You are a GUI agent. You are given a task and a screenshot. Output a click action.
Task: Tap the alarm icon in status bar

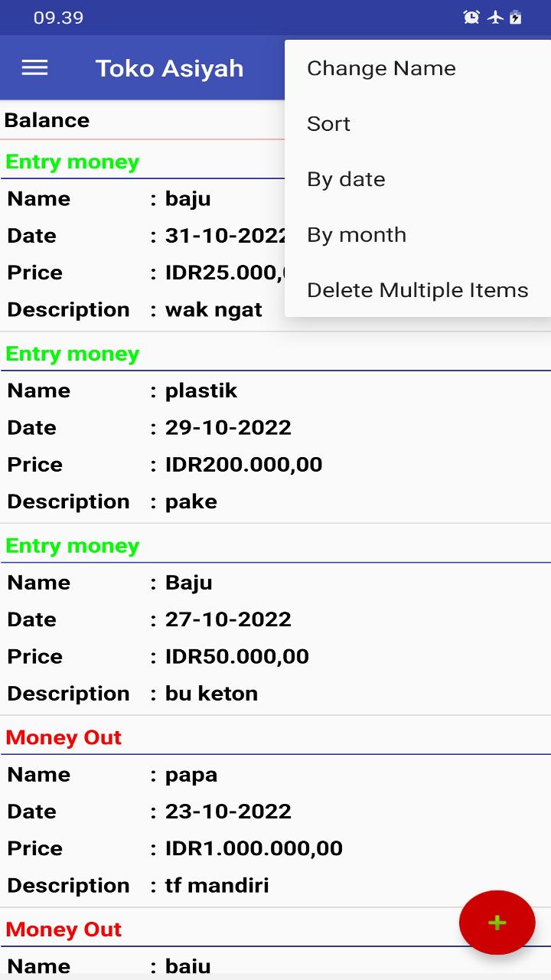pos(471,17)
